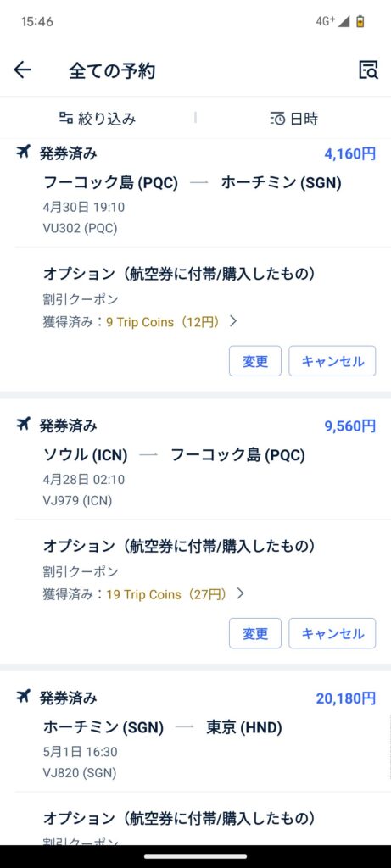Image resolution: width=391 pixels, height=868 pixels.
Task: Select 日時 sort tab
Action: [293, 119]
